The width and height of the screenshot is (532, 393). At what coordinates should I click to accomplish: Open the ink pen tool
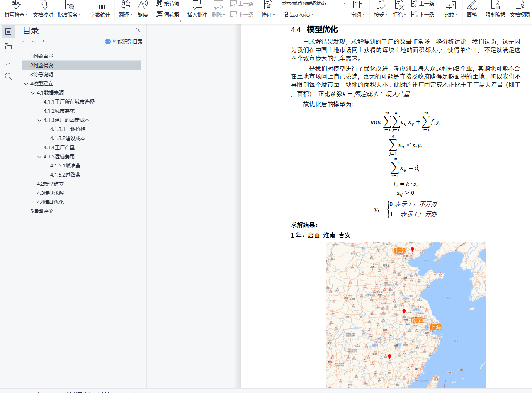pos(471,9)
